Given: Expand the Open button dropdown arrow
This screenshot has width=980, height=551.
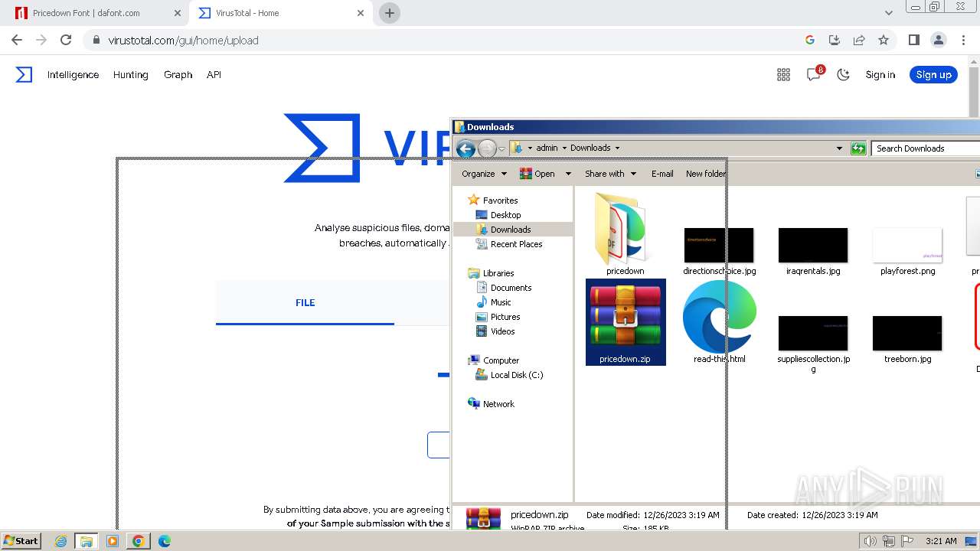Looking at the screenshot, I should pyautogui.click(x=568, y=174).
